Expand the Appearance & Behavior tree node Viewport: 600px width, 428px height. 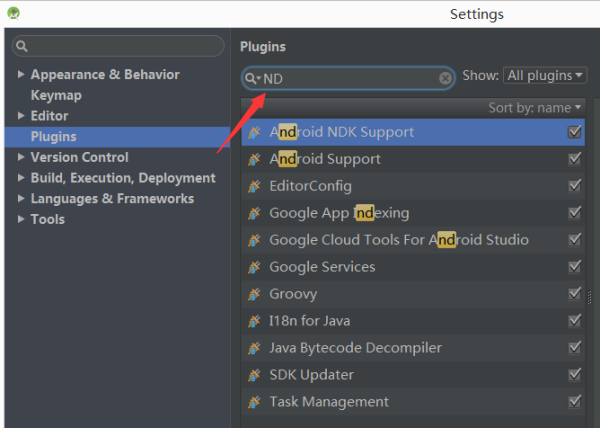click(21, 74)
